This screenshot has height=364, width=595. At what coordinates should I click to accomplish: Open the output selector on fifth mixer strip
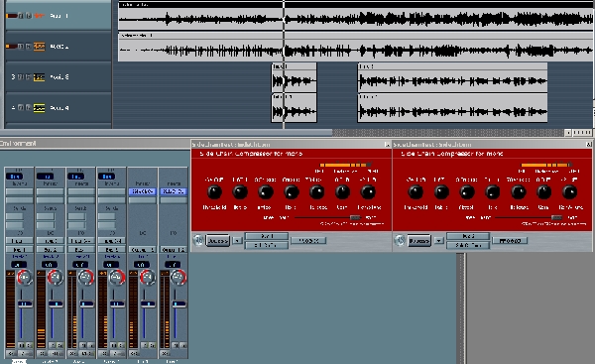point(142,249)
